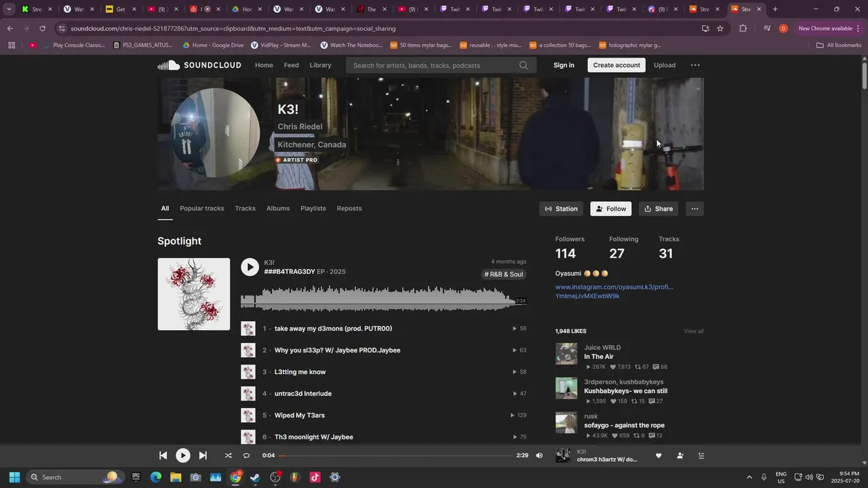This screenshot has height=488, width=868.
Task: Open Chrome extensions puzzle icon
Action: tap(743, 28)
